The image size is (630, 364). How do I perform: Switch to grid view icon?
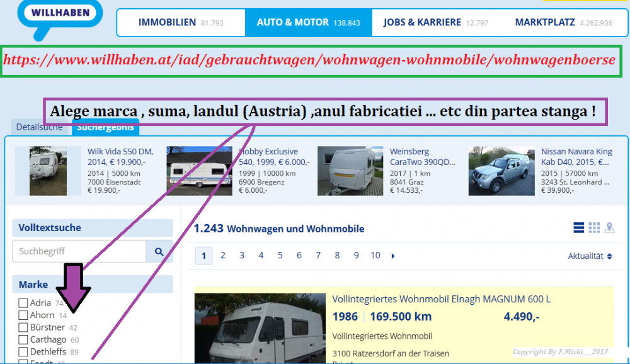(x=594, y=227)
